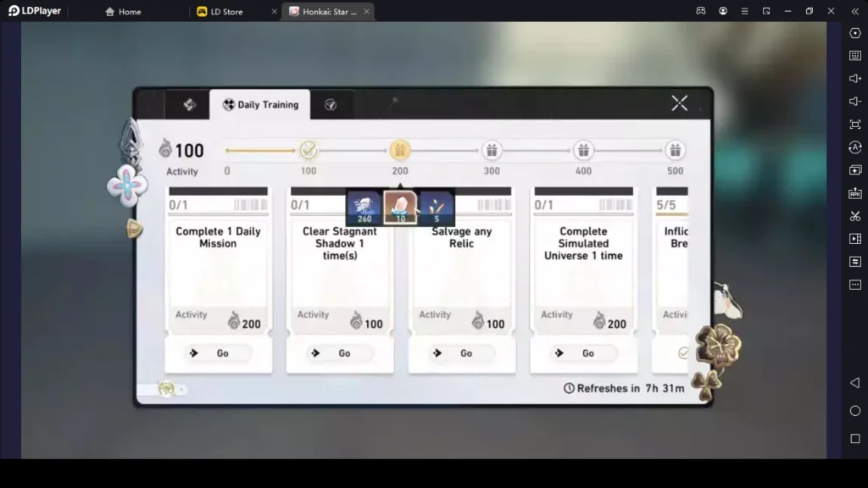Image resolution: width=868 pixels, height=488 pixels.
Task: Open LDPlayer hamburger menu
Action: tap(744, 11)
